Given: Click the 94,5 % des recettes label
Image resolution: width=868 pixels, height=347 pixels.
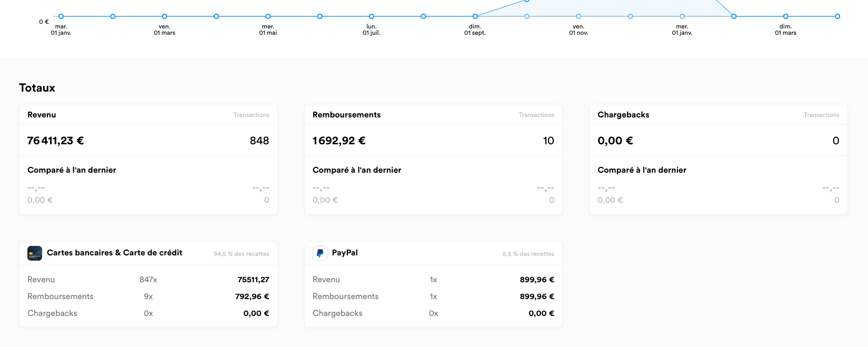Looking at the screenshot, I should click(x=241, y=254).
